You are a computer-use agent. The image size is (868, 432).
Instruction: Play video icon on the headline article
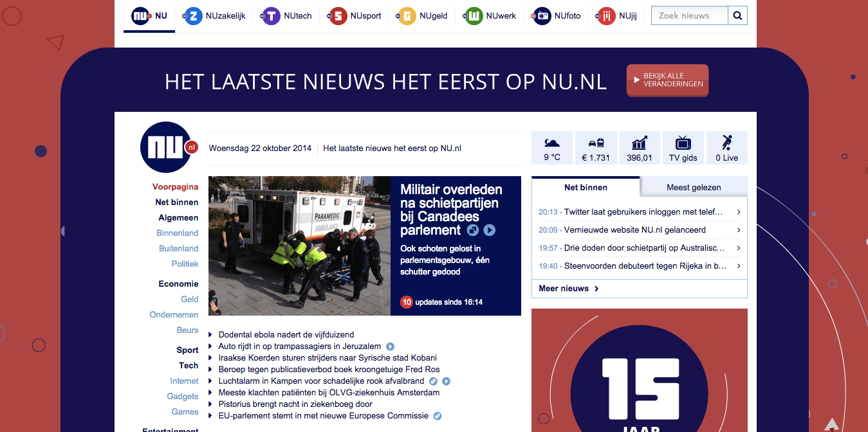489,230
